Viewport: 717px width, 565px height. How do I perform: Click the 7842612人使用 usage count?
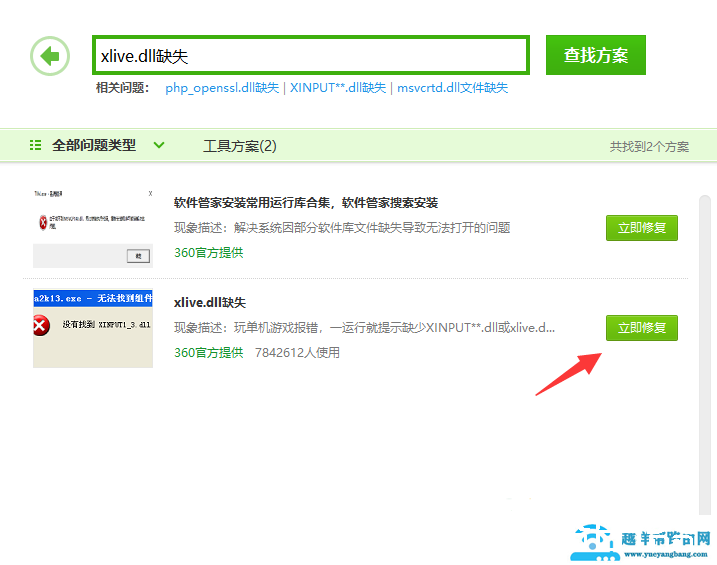297,353
